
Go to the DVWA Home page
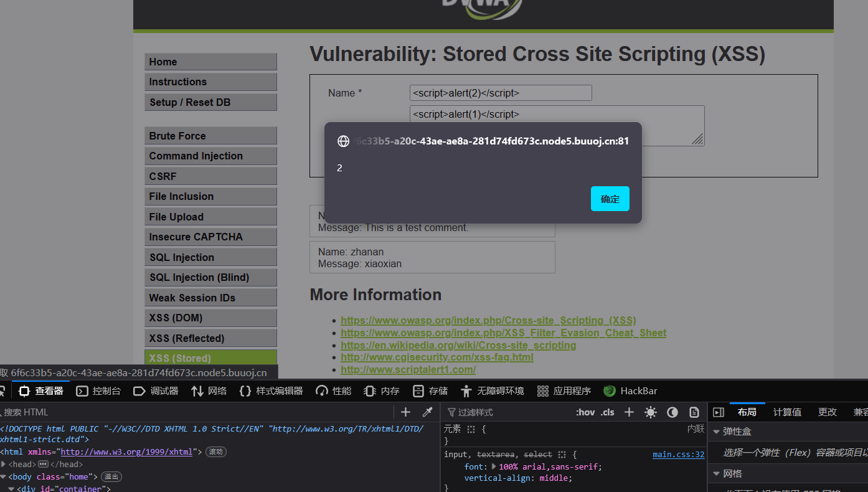[x=210, y=62]
